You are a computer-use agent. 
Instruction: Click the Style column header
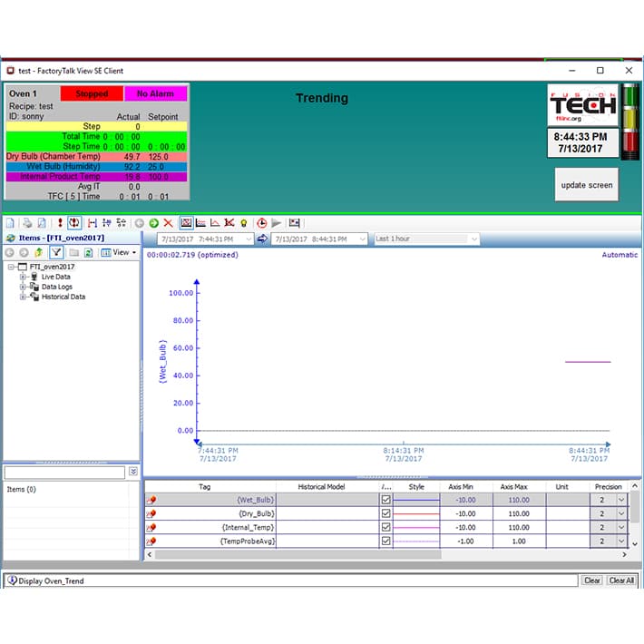[x=416, y=487]
